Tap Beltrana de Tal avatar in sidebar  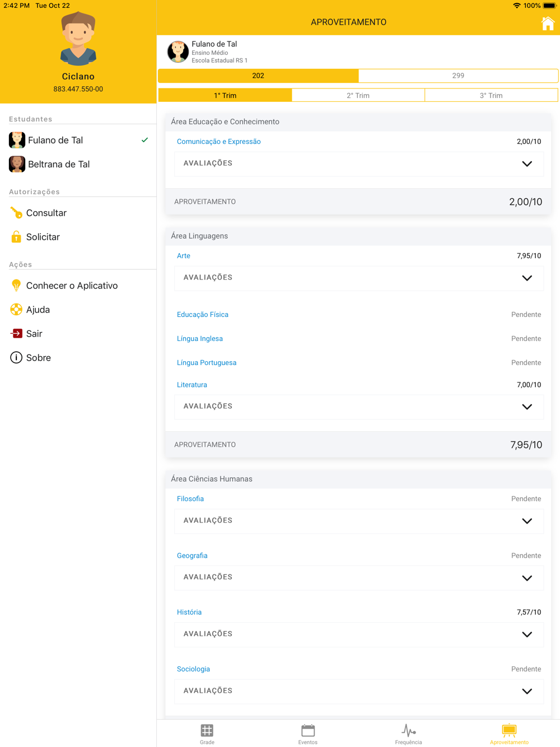coord(17,164)
